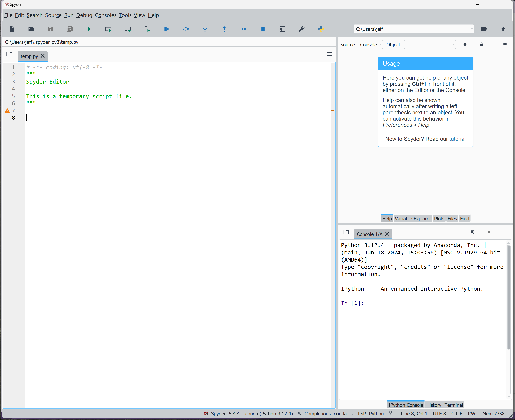515x420 pixels.
Task: Switch to the Variable Explorer tab
Action: pyautogui.click(x=413, y=219)
